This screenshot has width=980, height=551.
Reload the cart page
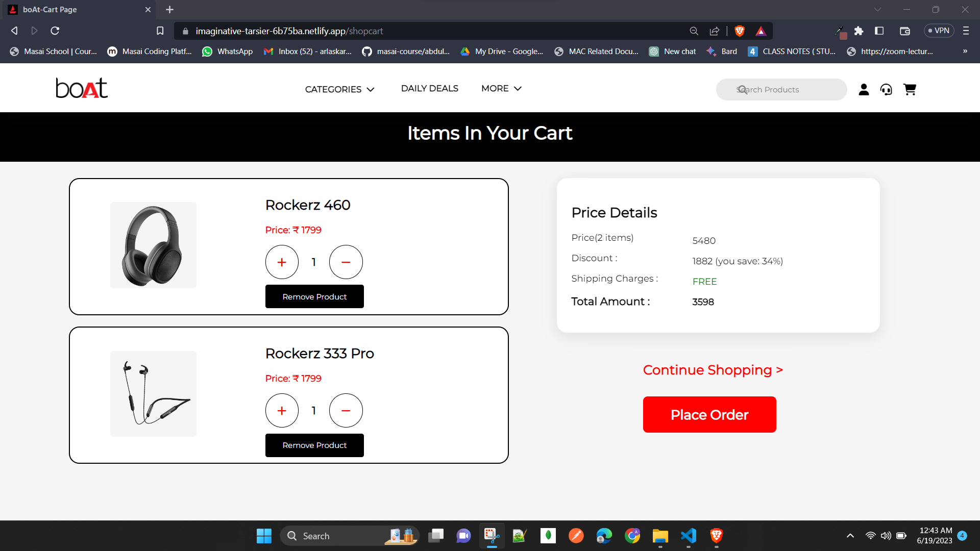click(55, 31)
